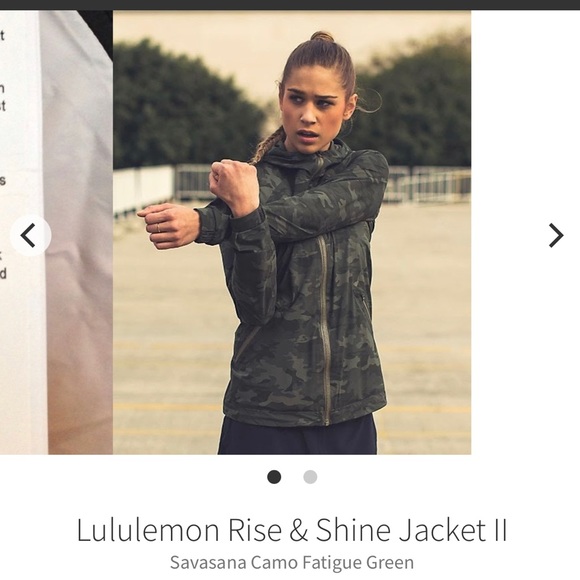Click the model's hair bun
580x580 pixels.
click(x=322, y=37)
